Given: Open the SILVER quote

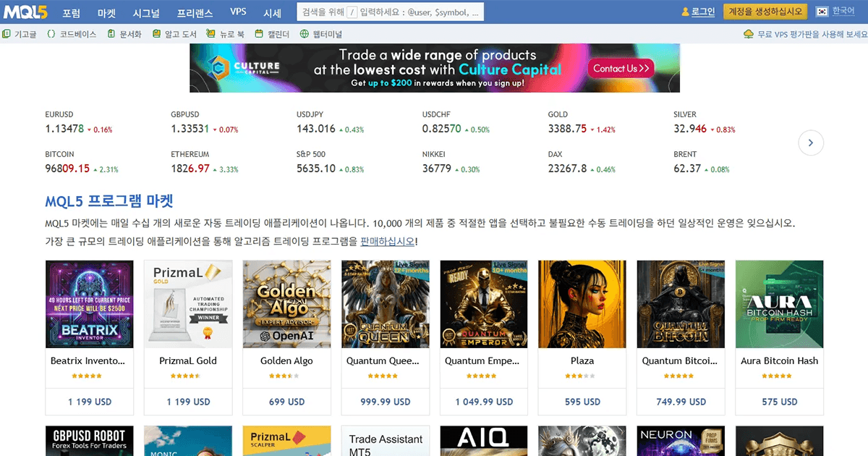Looking at the screenshot, I should (x=704, y=122).
